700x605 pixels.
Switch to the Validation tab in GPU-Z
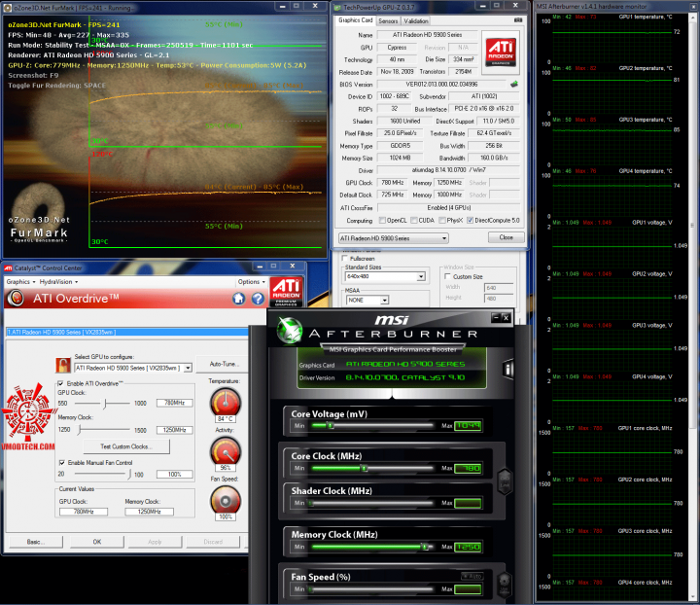(x=416, y=21)
